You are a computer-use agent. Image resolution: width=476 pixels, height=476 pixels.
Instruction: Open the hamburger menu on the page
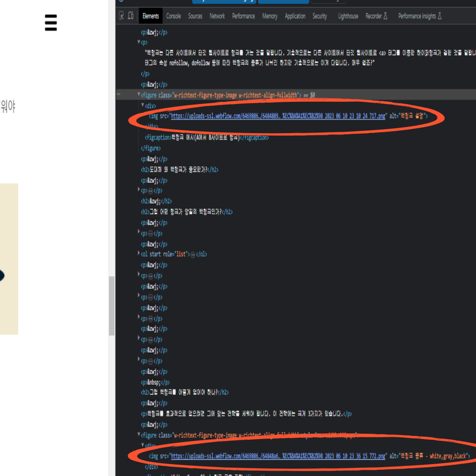[51, 23]
